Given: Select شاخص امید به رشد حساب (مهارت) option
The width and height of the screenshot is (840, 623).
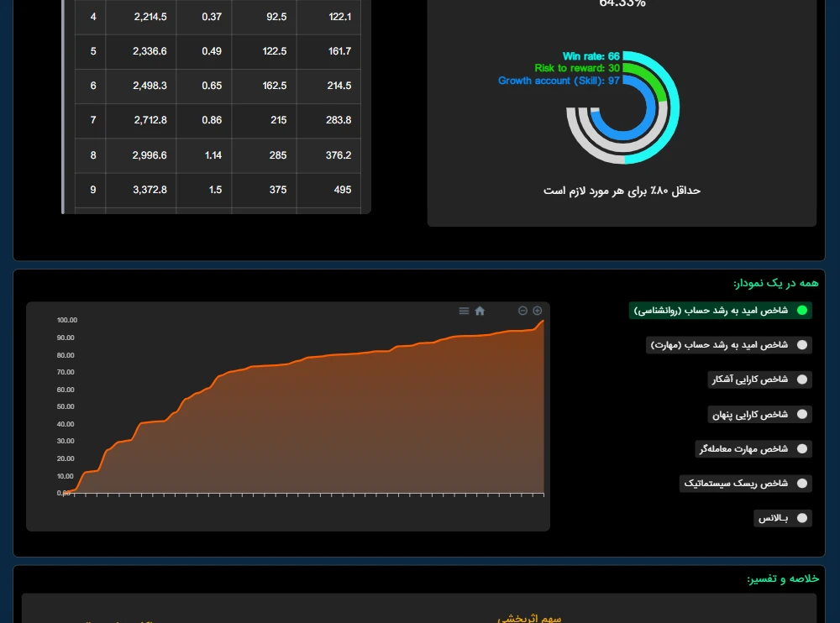Looking at the screenshot, I should tap(729, 345).
